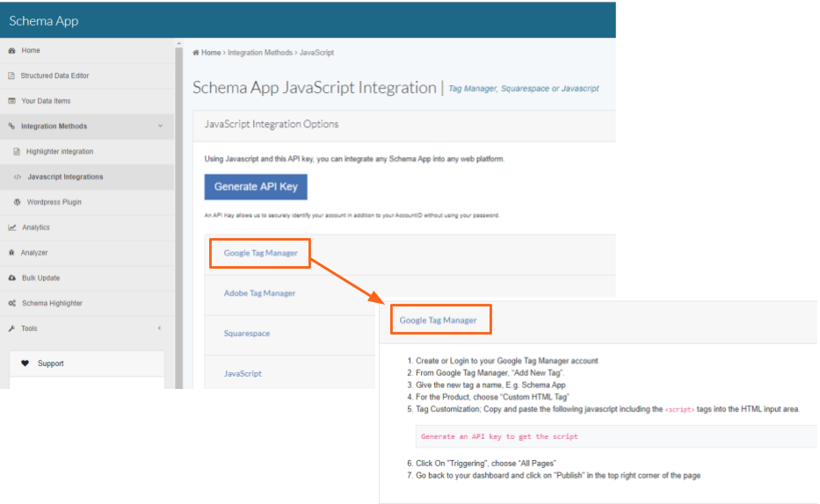Open the JavaScript integration option
Screen dimensions: 820x504
tap(243, 373)
